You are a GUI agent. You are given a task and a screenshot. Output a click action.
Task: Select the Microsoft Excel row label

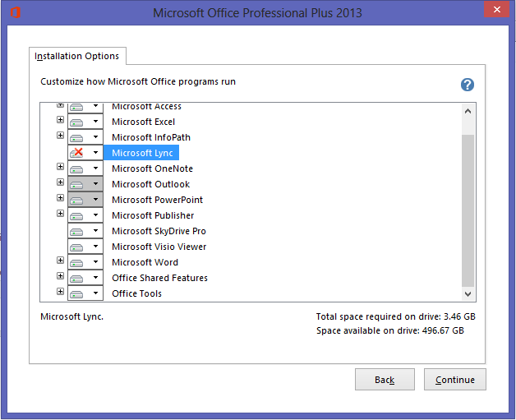pyautogui.click(x=143, y=122)
